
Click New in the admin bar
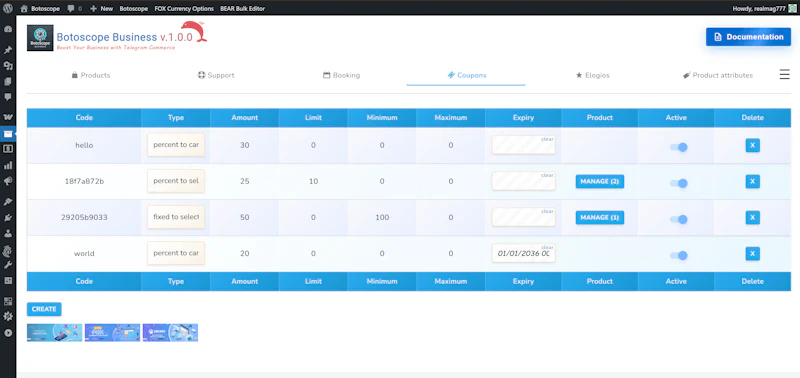102,8
